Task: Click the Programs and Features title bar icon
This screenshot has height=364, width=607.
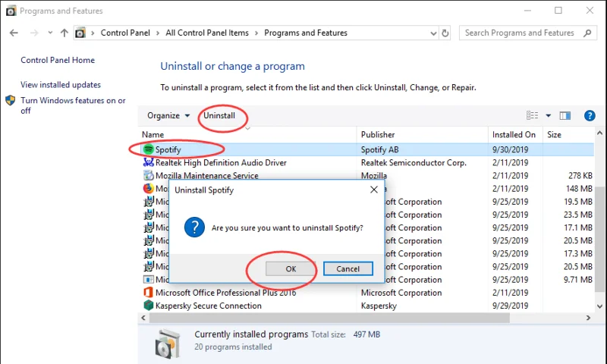Action: click(x=11, y=11)
